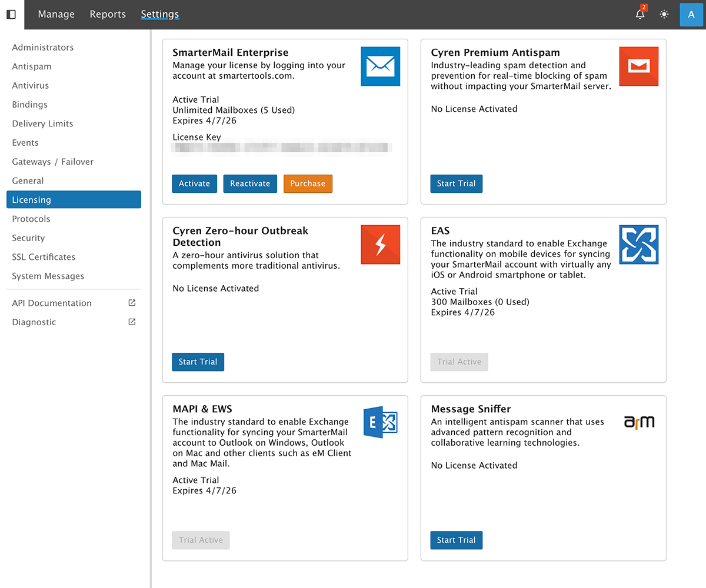This screenshot has width=706, height=588.
Task: Open API Documentation link
Action: (52, 303)
